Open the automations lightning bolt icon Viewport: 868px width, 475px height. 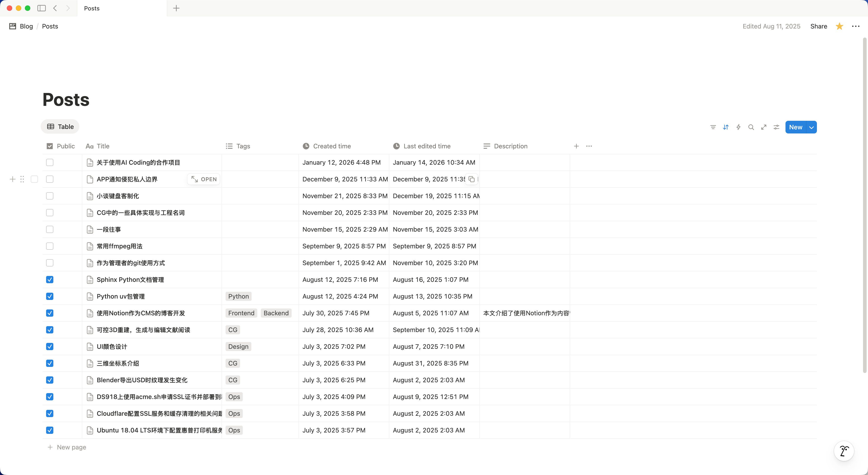tap(738, 127)
